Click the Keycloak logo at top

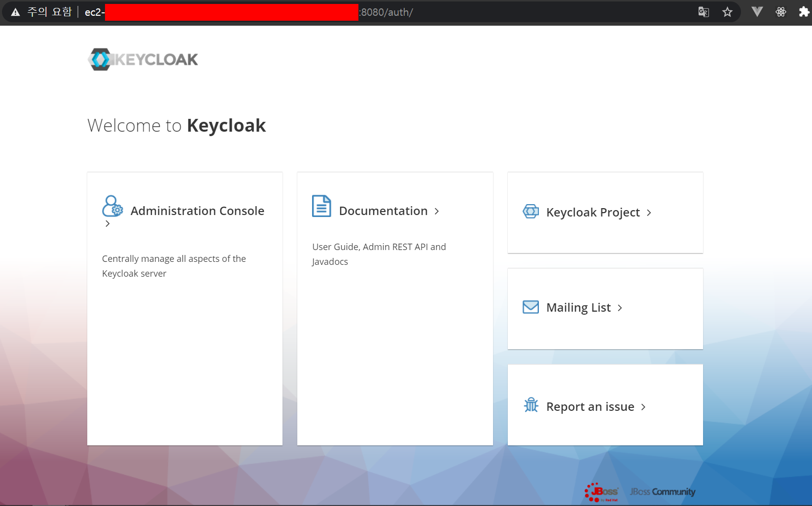143,59
